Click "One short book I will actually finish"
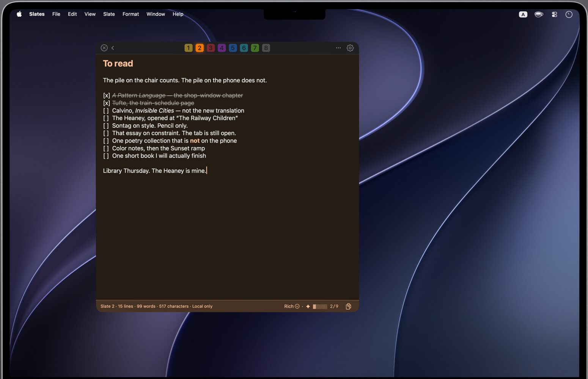 click(159, 156)
